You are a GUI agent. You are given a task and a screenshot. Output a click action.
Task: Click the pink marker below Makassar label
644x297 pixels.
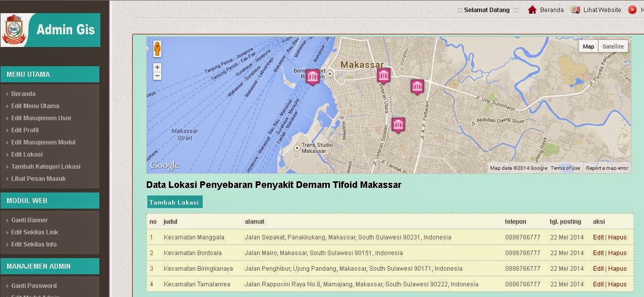[x=384, y=76]
